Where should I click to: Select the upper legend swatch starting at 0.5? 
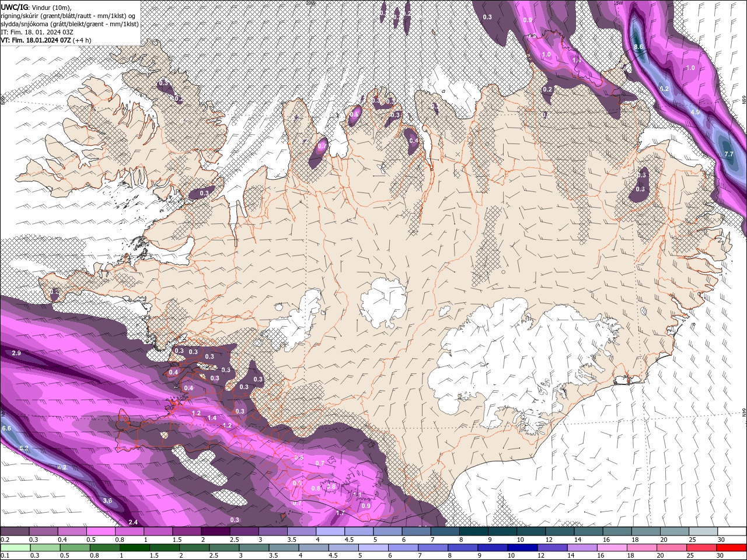click(100, 531)
